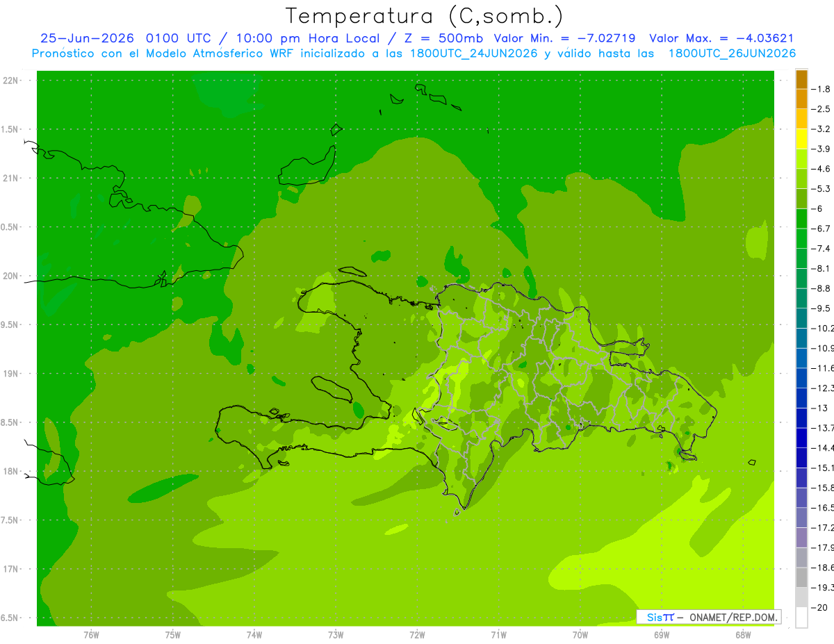
Task: Click the "Valor Max. = -4.03621" text
Action: [x=721, y=38]
